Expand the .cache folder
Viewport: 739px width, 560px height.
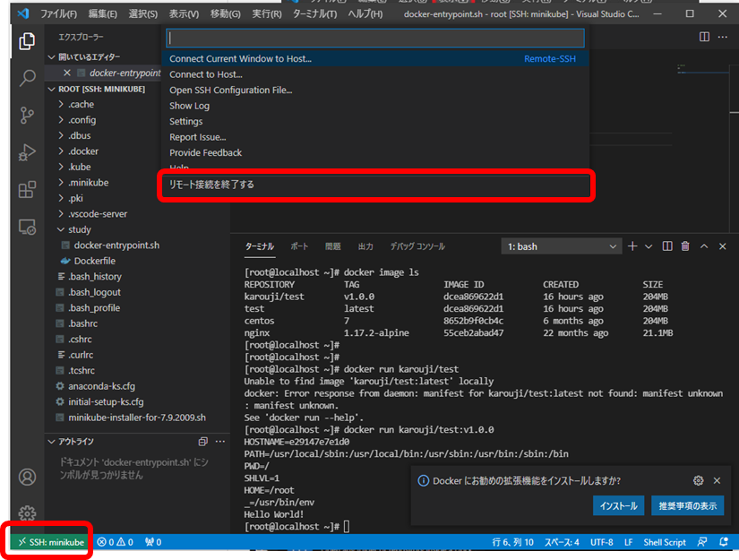point(60,104)
